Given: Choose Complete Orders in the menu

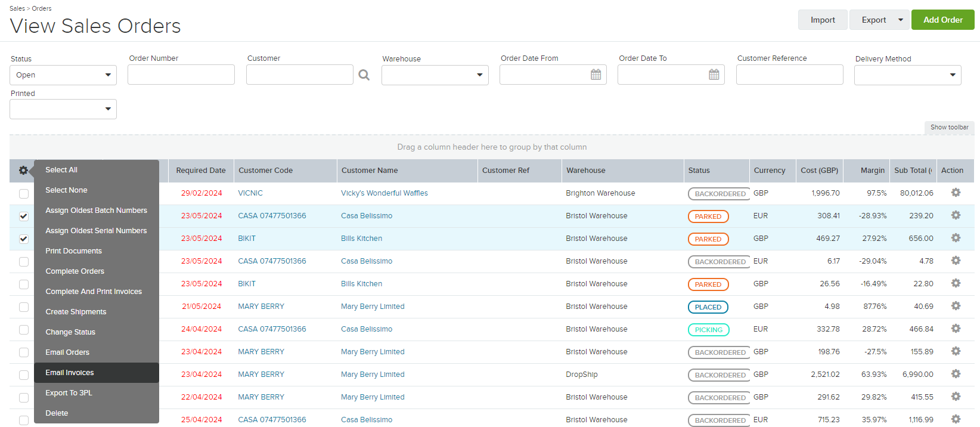Looking at the screenshot, I should click(x=97, y=271).
